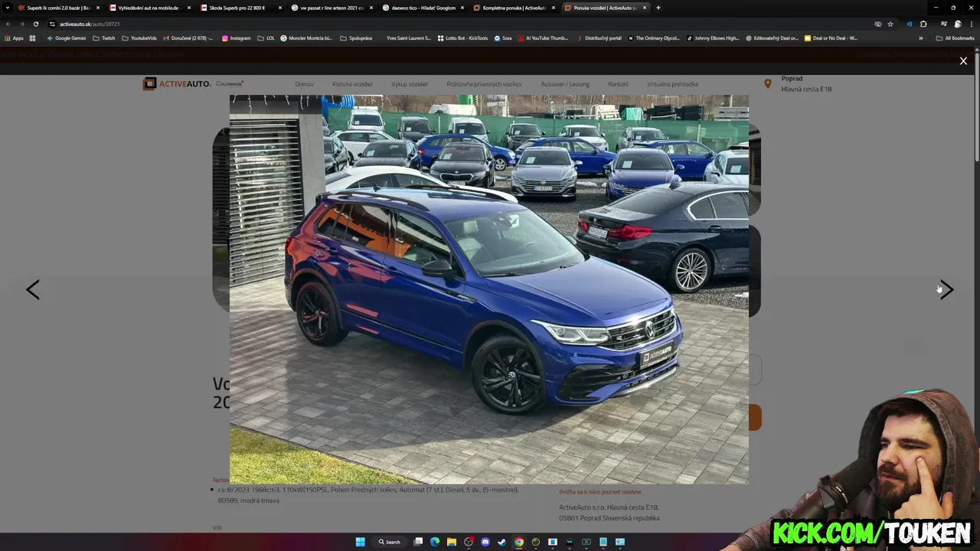Image resolution: width=980 pixels, height=551 pixels.
Task: Open Google Gemini bookmark
Action: pyautogui.click(x=66, y=38)
